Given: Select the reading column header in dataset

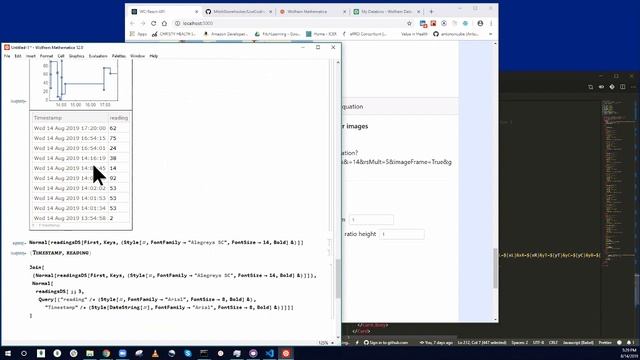Looking at the screenshot, I should click(x=119, y=118).
